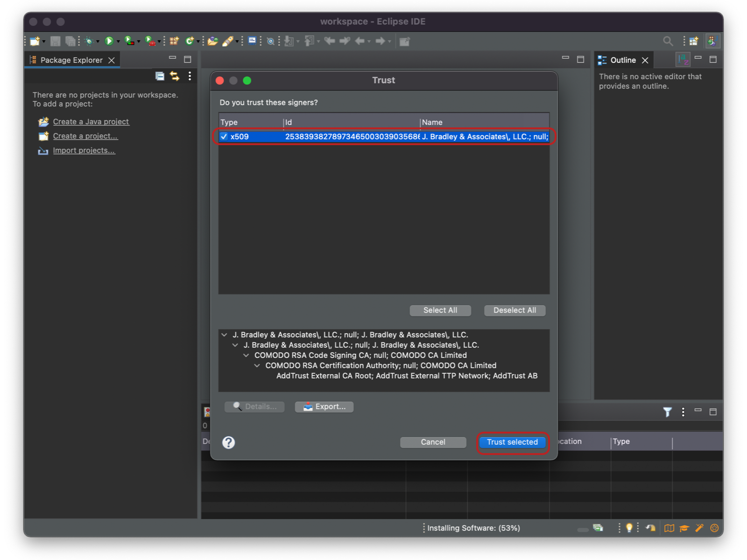Open the Coverage dropdown arrow
Image resolution: width=747 pixels, height=560 pixels.
139,42
